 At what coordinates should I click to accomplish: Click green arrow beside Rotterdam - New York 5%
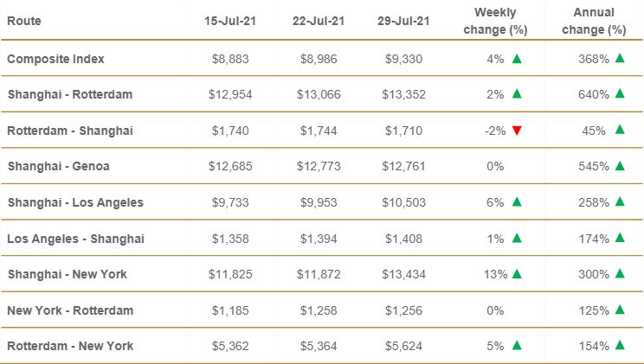click(517, 346)
